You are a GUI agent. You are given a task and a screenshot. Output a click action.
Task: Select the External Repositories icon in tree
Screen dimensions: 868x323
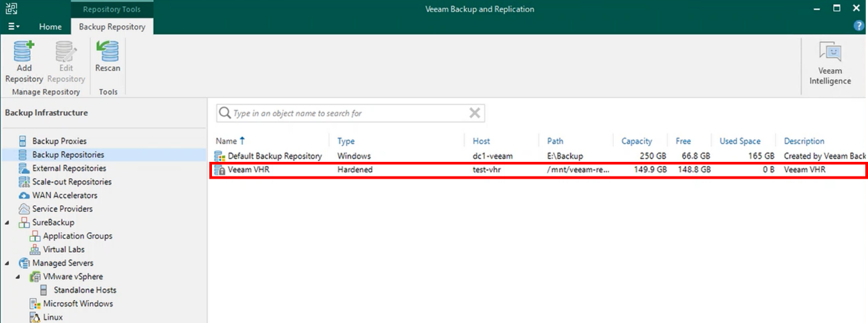(24, 169)
